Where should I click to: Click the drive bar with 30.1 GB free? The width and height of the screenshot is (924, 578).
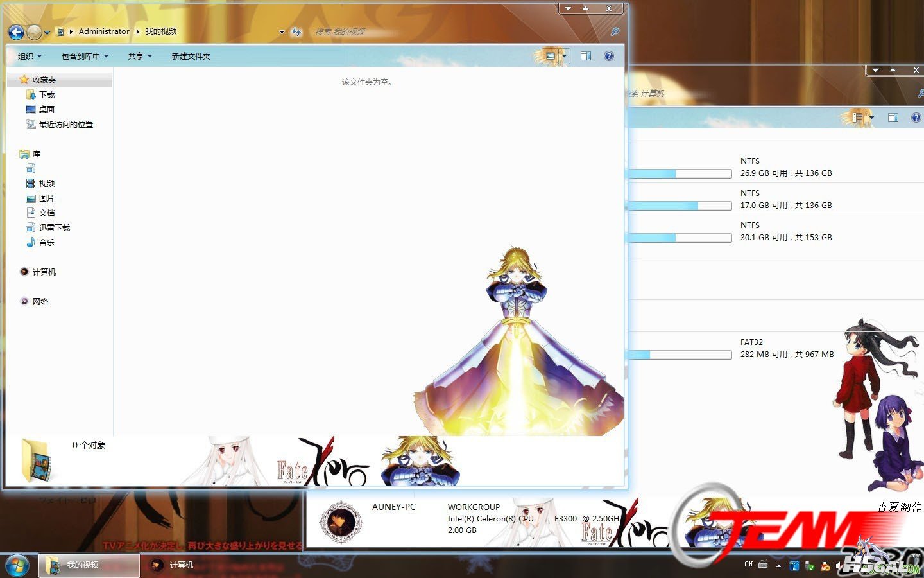pyautogui.click(x=680, y=238)
